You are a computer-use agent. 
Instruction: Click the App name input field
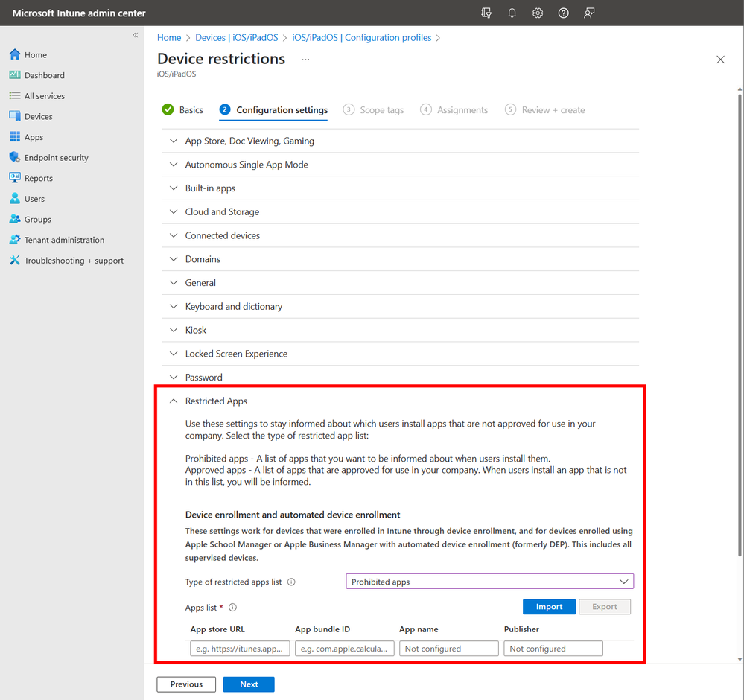(x=449, y=649)
